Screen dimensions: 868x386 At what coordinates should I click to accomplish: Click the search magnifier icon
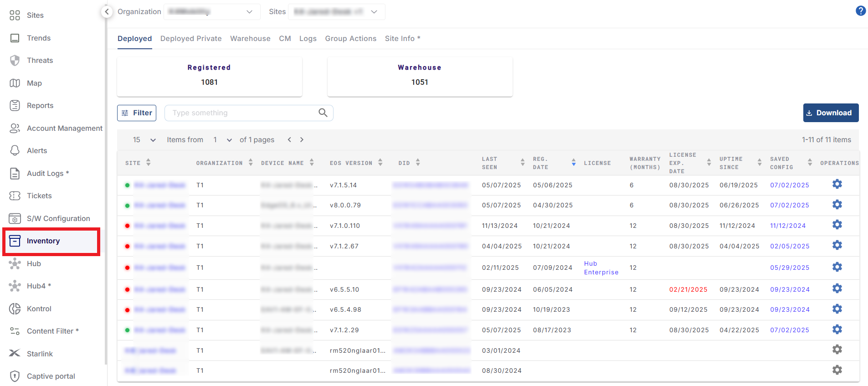point(323,113)
